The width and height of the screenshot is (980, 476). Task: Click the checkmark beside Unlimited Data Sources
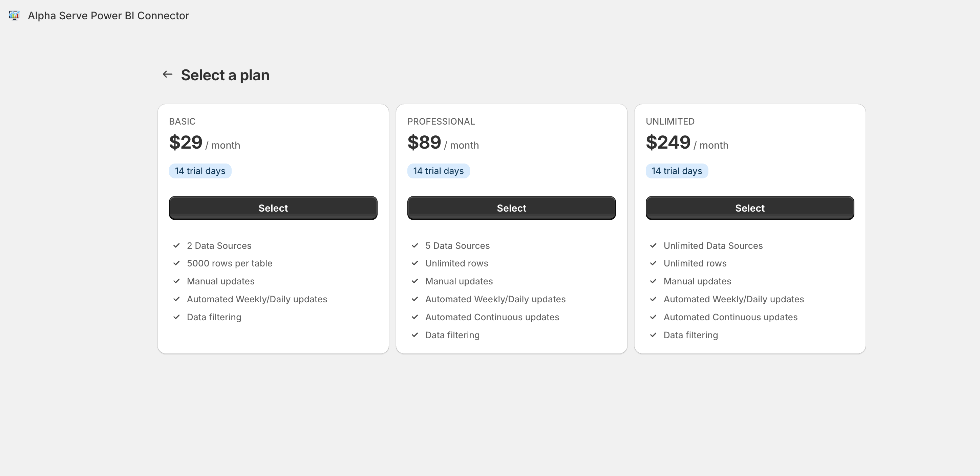[653, 245]
